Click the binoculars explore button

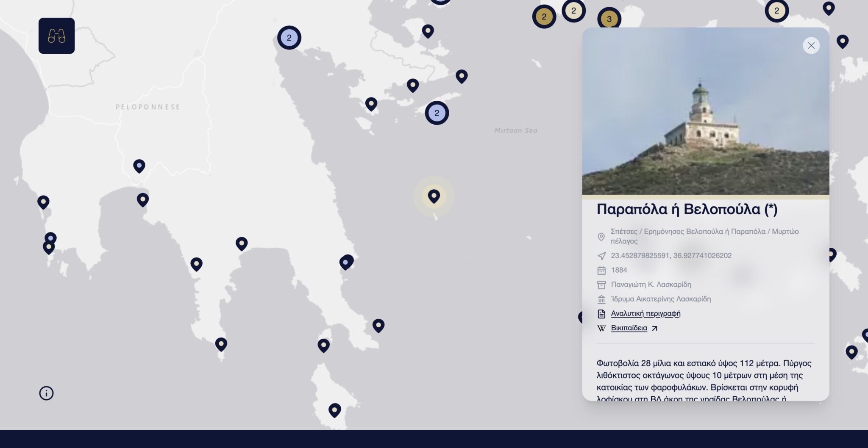tap(56, 36)
